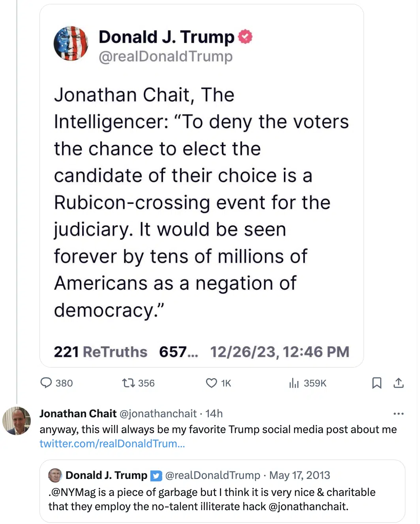This screenshot has height=524, width=420.
Task: Click Trump's flag profile avatar
Action: [71, 43]
